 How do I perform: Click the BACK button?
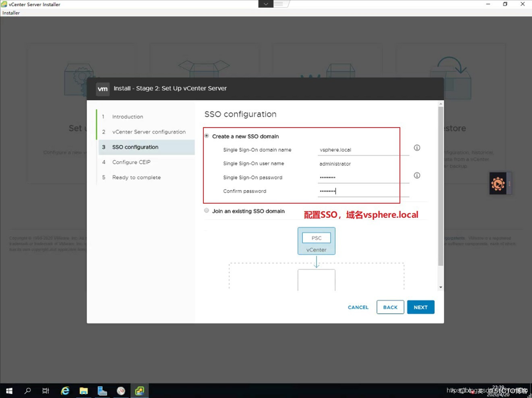click(x=390, y=307)
